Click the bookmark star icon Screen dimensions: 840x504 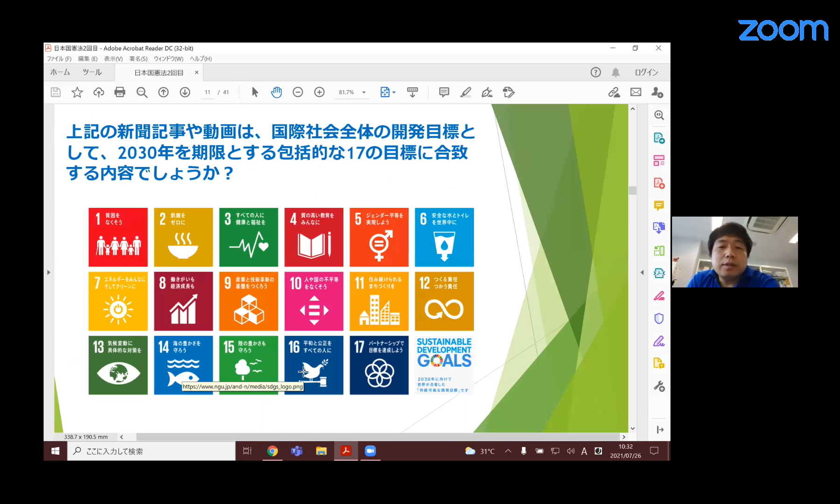pyautogui.click(x=77, y=92)
